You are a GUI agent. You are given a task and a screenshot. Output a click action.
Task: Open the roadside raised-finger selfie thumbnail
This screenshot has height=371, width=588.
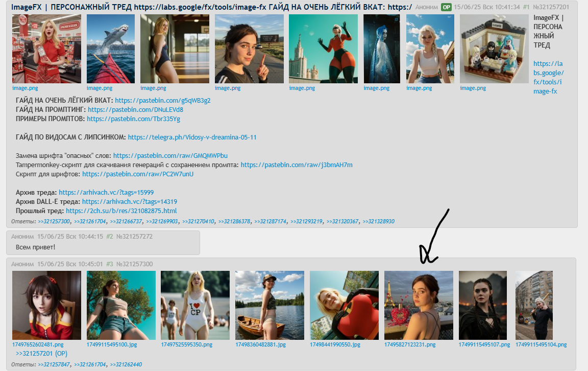[249, 49]
